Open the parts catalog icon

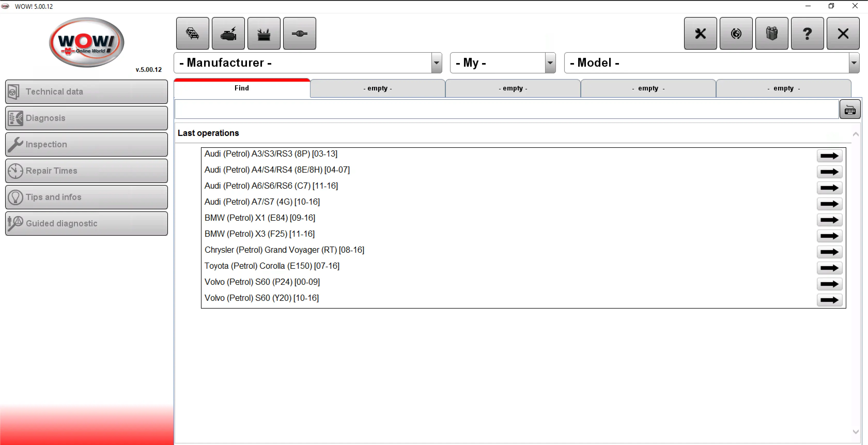point(772,33)
